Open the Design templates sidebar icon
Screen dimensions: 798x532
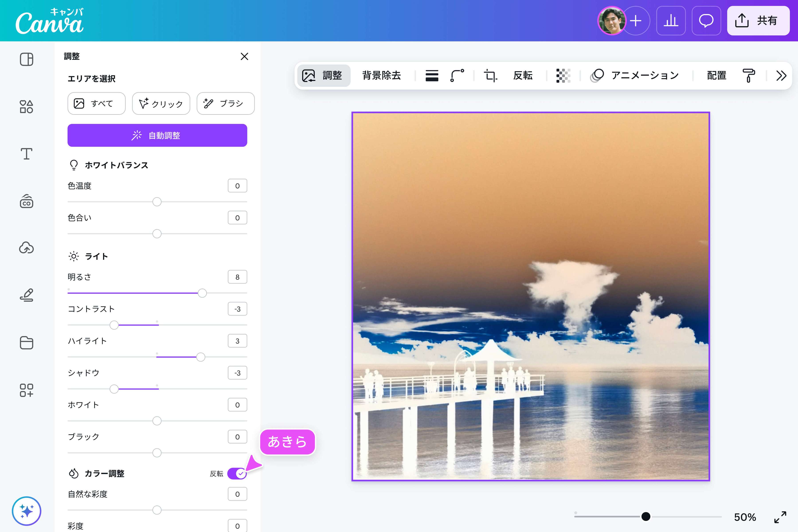coord(26,59)
